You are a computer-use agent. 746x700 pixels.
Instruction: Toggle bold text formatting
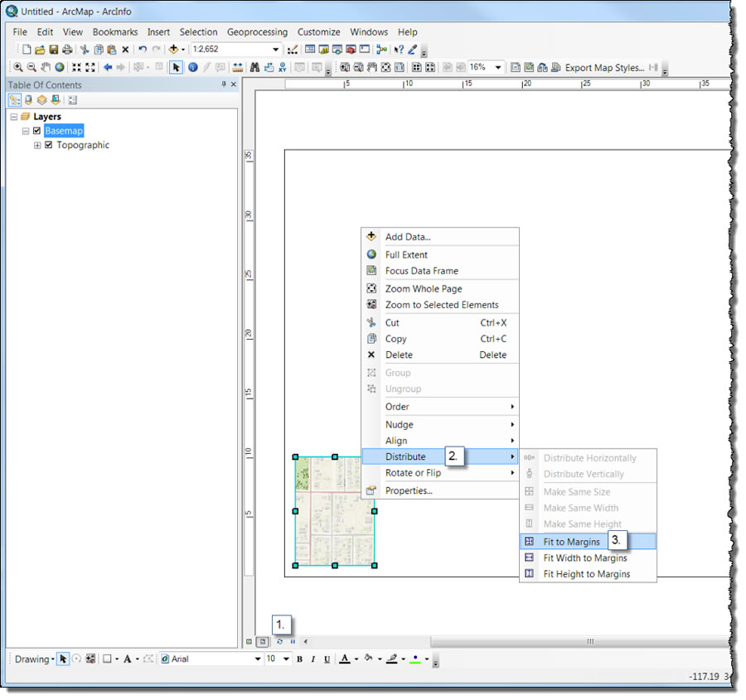[299, 659]
